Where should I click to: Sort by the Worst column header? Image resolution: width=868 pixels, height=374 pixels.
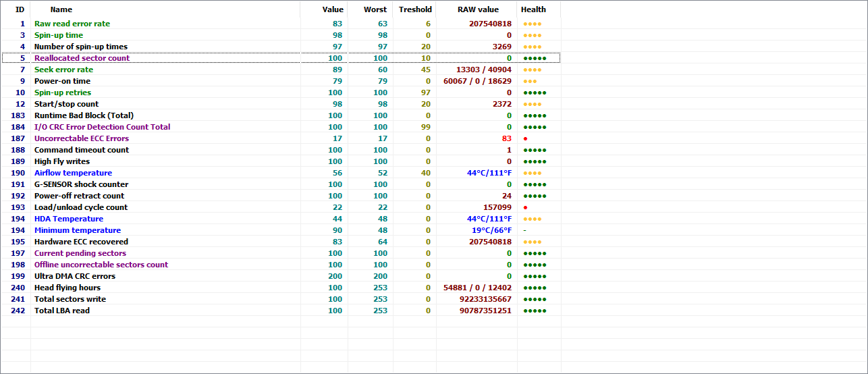tap(370, 9)
